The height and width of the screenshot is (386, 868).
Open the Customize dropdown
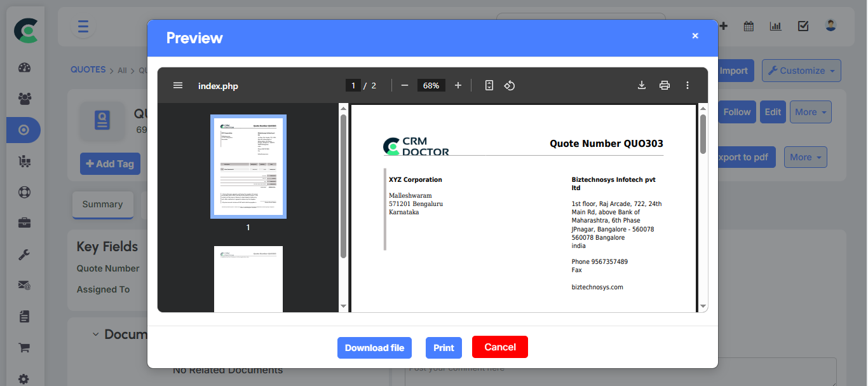click(x=801, y=71)
